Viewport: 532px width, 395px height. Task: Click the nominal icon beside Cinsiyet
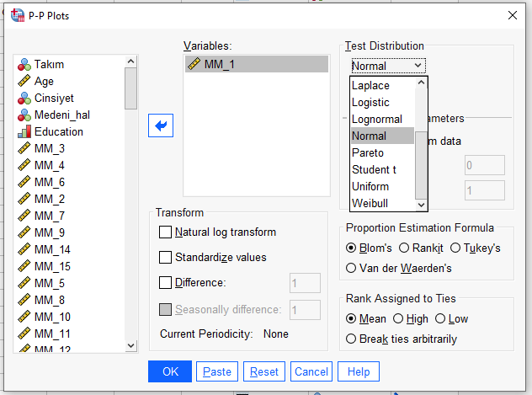tap(24, 99)
